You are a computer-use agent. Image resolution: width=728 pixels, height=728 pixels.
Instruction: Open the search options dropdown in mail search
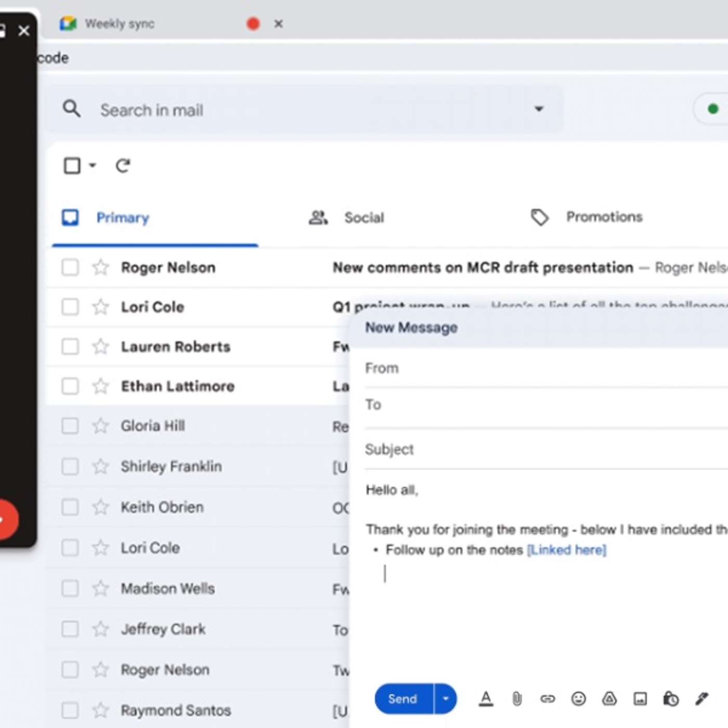(x=539, y=109)
